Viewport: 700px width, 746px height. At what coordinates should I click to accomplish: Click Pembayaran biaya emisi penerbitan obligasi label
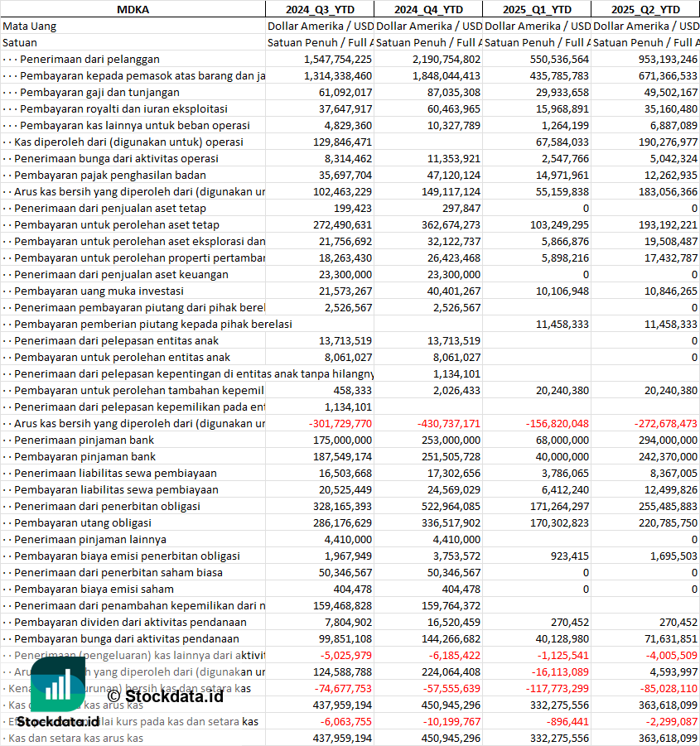coord(127,556)
